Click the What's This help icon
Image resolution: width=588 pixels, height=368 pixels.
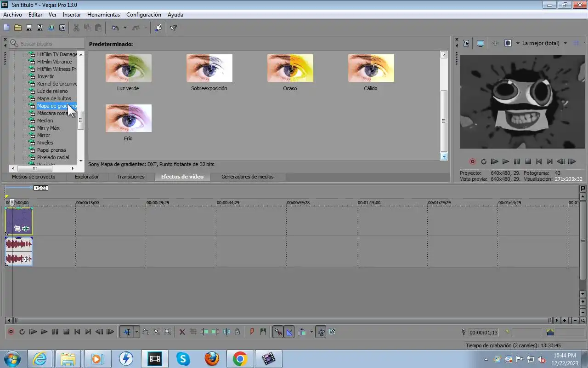point(173,28)
